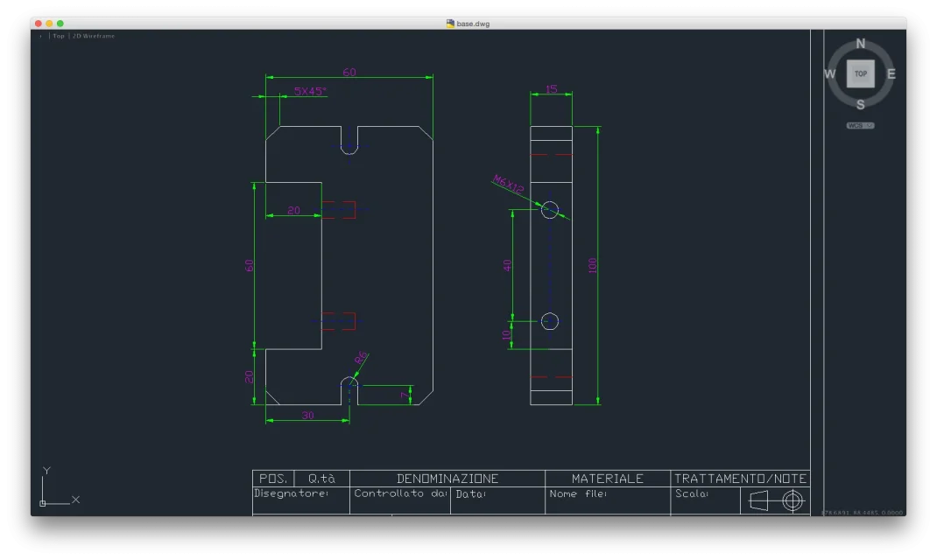Open the 2D Wireframe visual style menu
The height and width of the screenshot is (560, 937).
[x=93, y=36]
